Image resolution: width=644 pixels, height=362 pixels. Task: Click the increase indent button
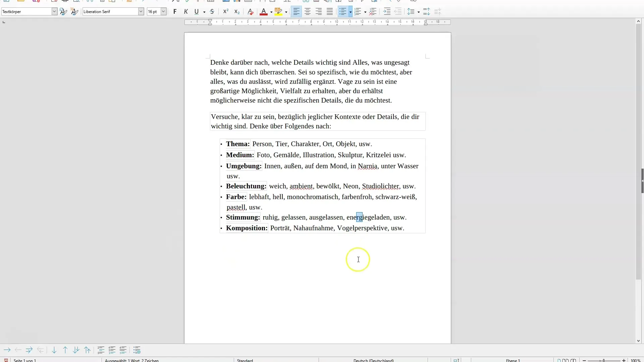click(386, 11)
